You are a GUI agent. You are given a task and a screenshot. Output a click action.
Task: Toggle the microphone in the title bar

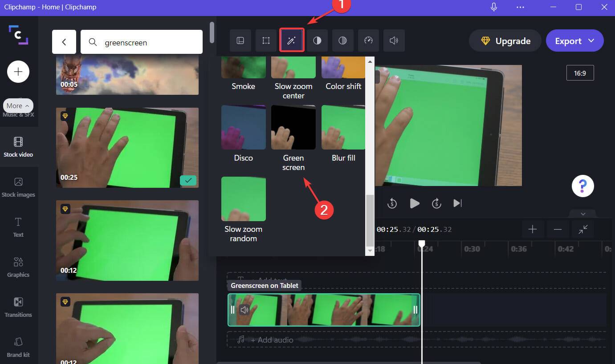click(x=493, y=7)
